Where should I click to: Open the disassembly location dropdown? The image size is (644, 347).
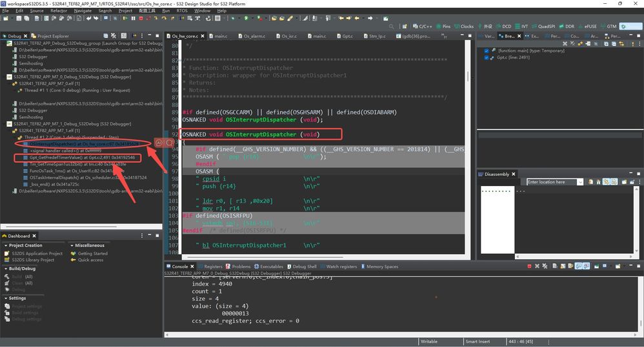(x=580, y=182)
